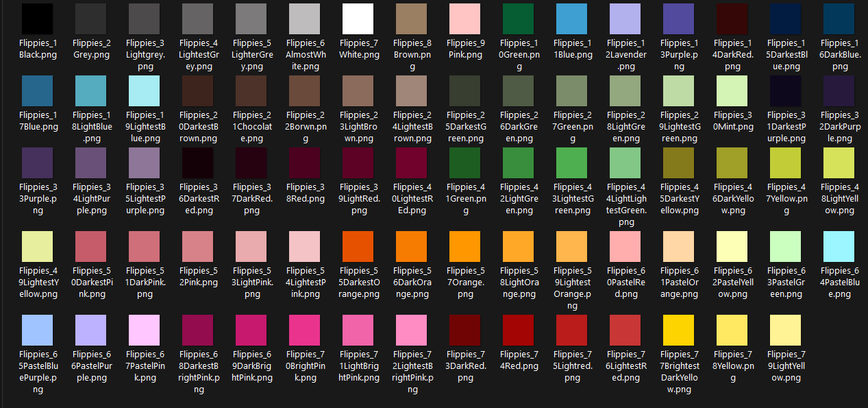Select the white Flippies_7White.png swatch file
This screenshot has height=408, width=868.
[x=358, y=19]
